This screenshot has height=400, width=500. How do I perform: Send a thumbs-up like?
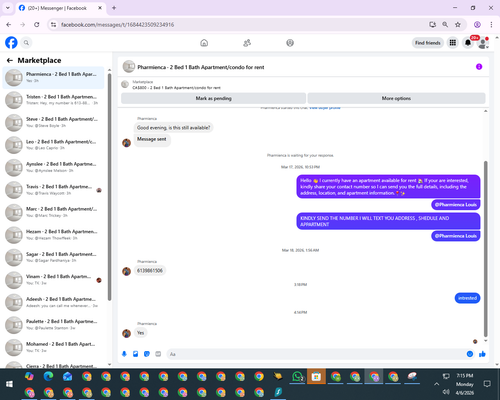pos(482,354)
